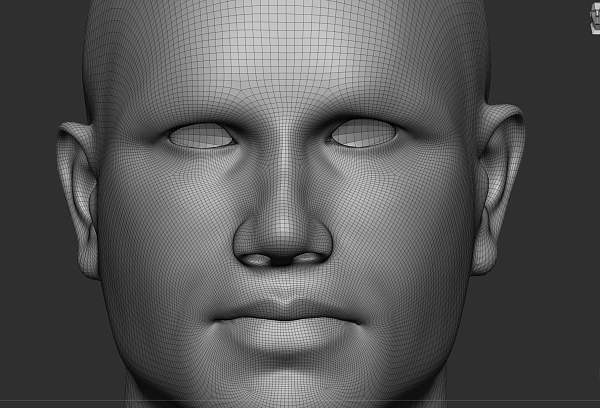Click the philtrum above the upper lip

coord(284,283)
